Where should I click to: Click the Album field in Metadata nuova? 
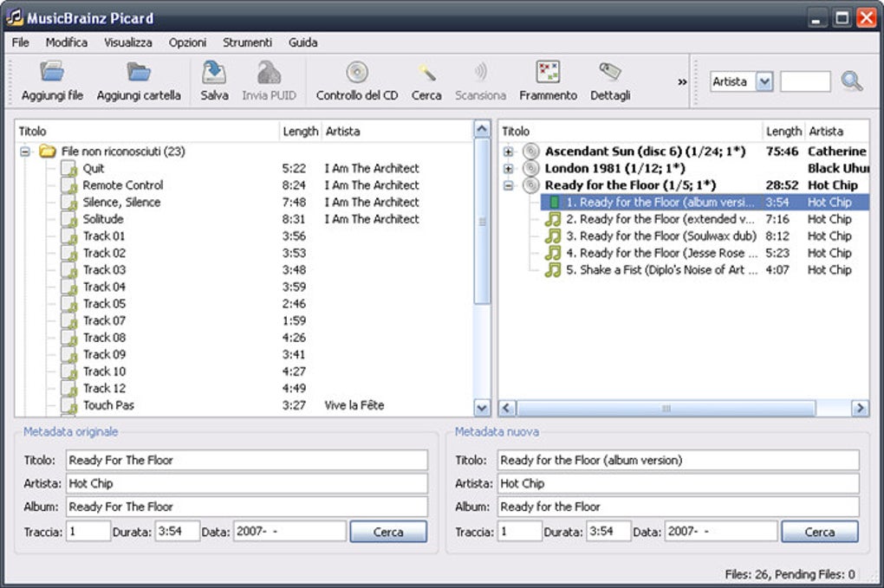(x=679, y=507)
